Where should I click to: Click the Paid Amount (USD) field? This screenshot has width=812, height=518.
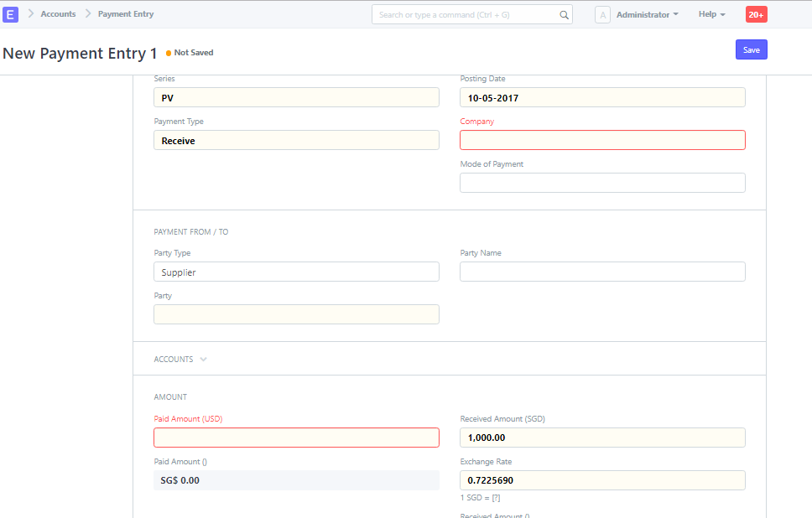tap(296, 438)
